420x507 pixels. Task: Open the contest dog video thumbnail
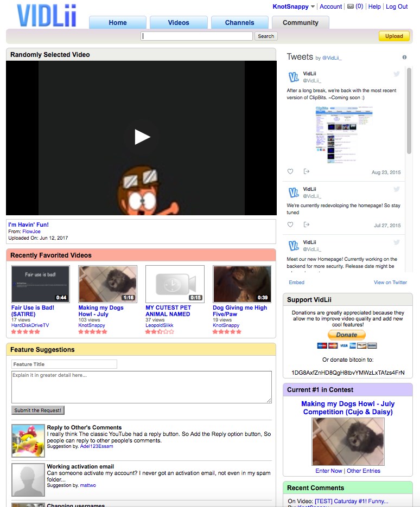click(x=348, y=441)
